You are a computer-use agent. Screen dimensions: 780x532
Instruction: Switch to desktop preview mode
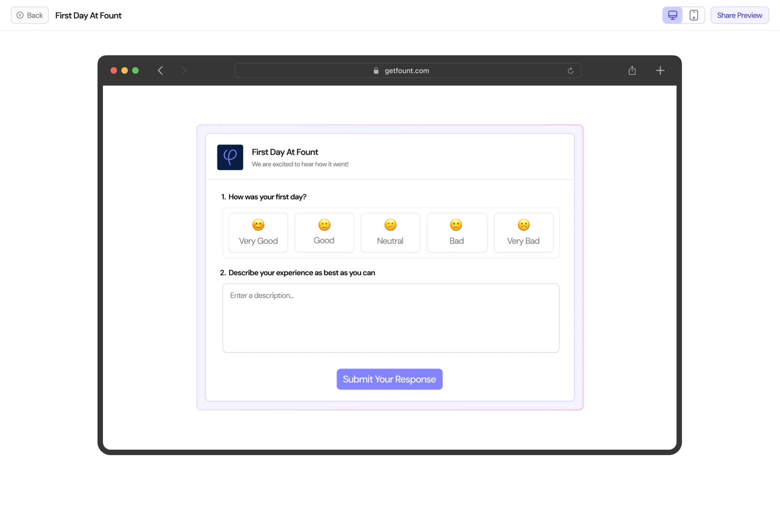(x=673, y=15)
